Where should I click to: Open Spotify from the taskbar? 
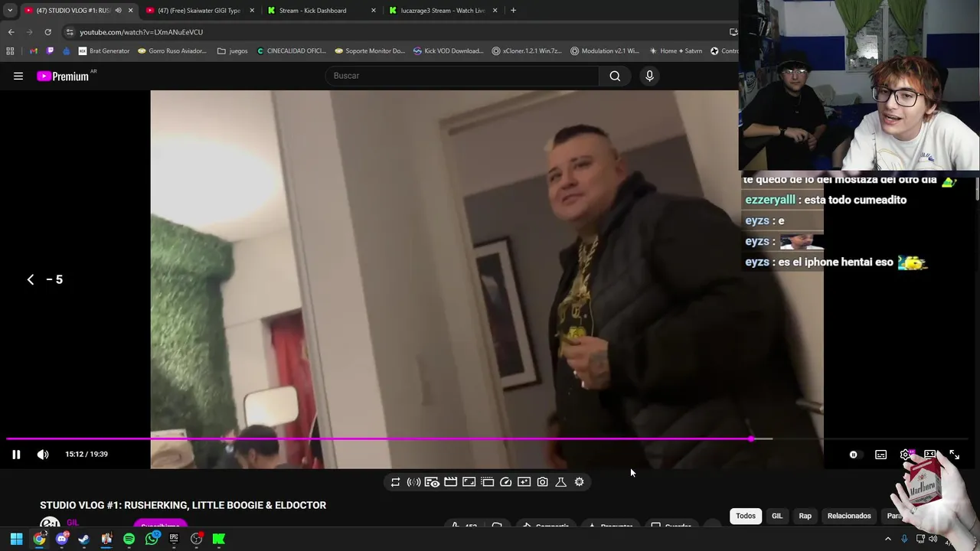129,540
